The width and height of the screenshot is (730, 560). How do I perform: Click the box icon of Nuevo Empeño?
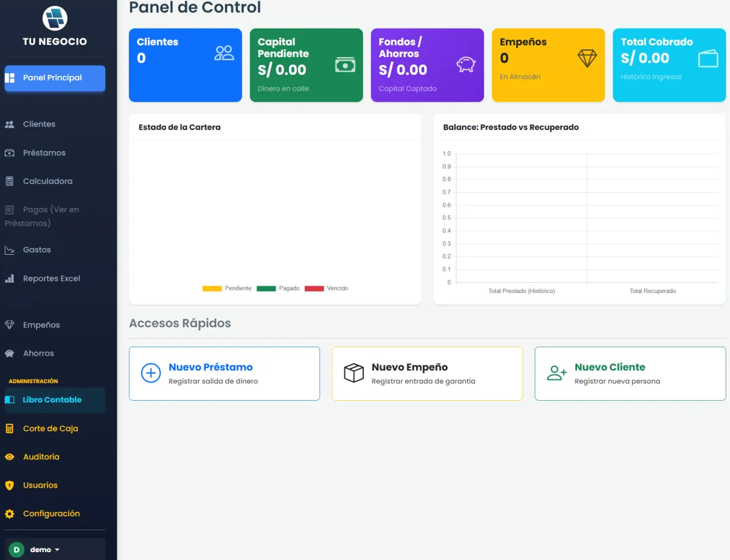coord(354,373)
